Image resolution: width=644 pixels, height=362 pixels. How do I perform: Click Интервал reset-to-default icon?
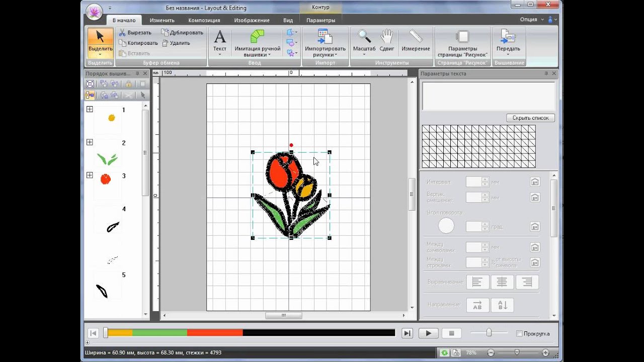pos(535,182)
